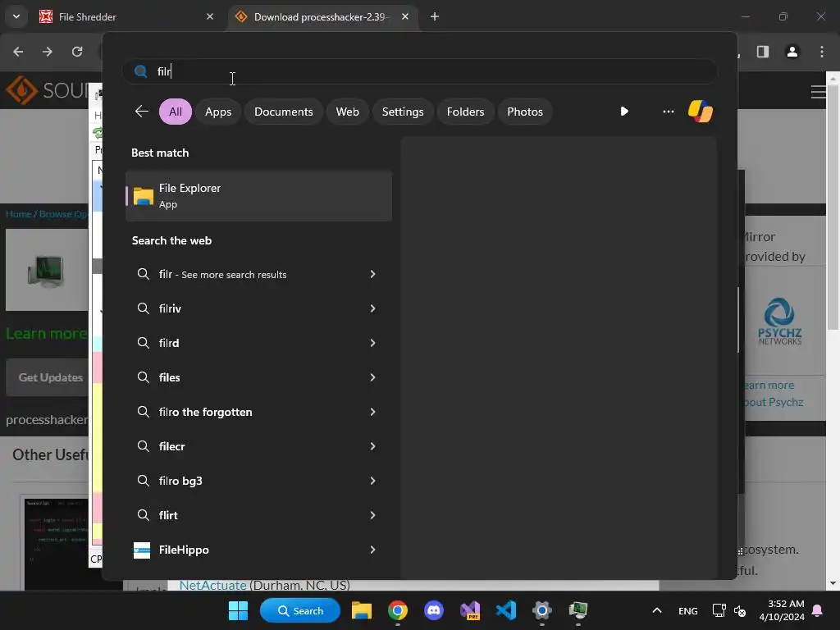Select the Documents search filter

tap(283, 112)
